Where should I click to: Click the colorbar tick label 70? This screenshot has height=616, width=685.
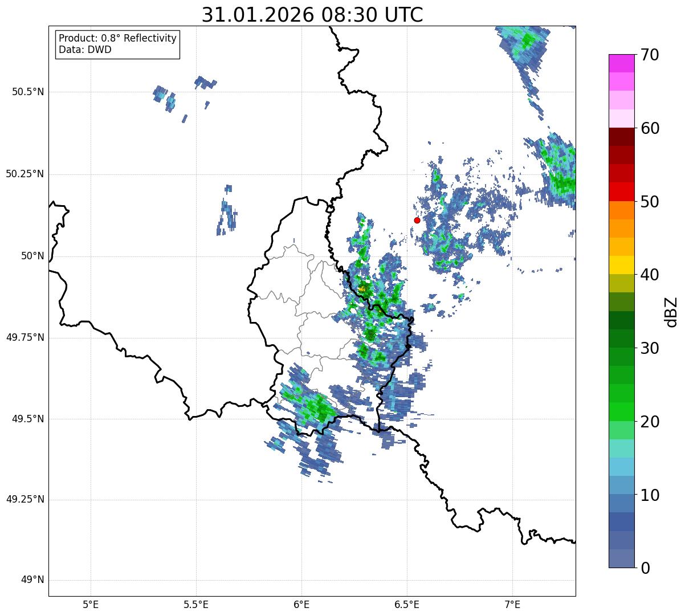650,55
